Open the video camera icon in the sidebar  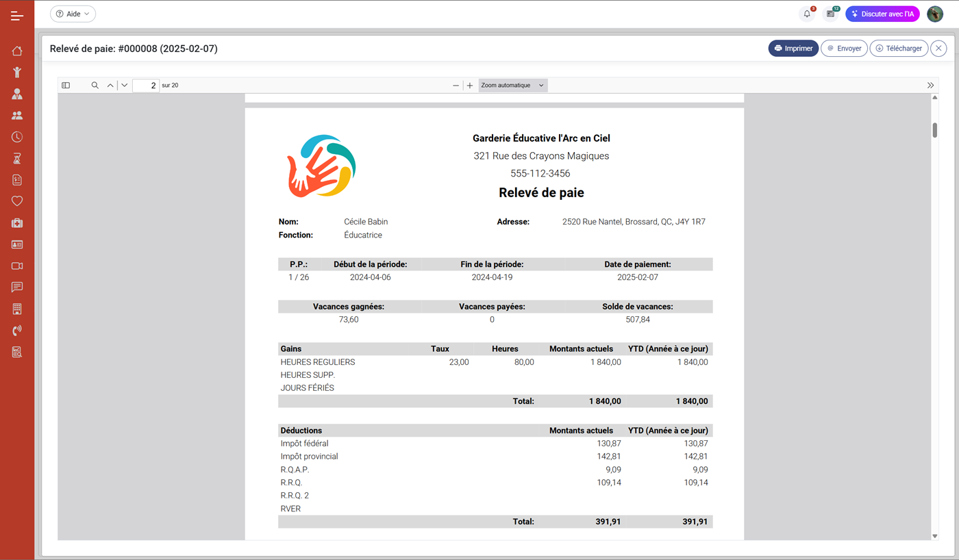click(x=17, y=266)
